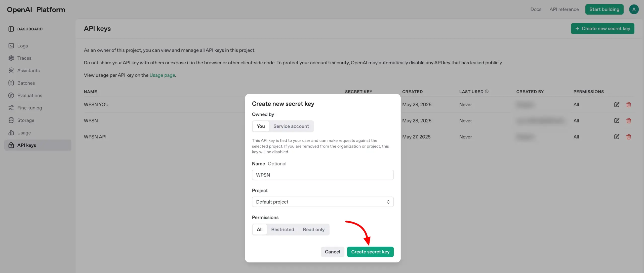Click edit icon for WPSN YOU key
The height and width of the screenshot is (273, 644).
(x=617, y=105)
